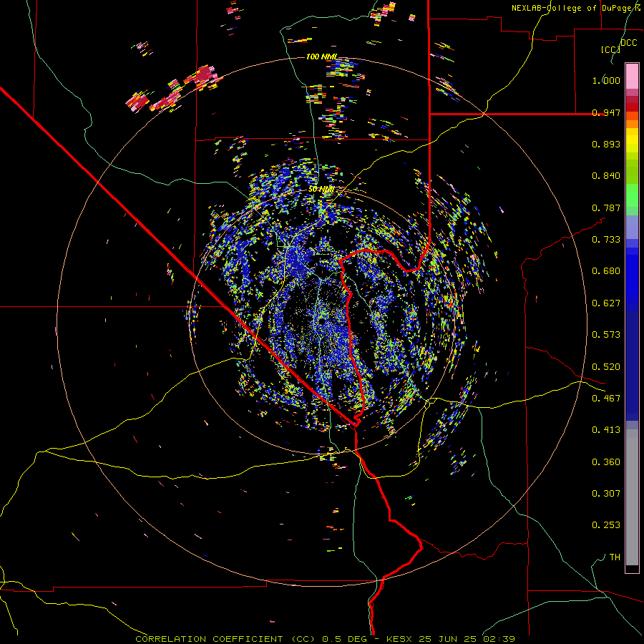Viewport: 644px width, 644px height.
Task: Pick the bright green segment of color bar
Action: tap(632, 195)
